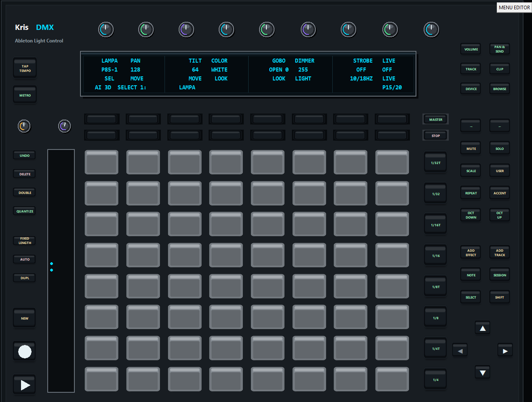Switch to VOLUME mode

[471, 49]
